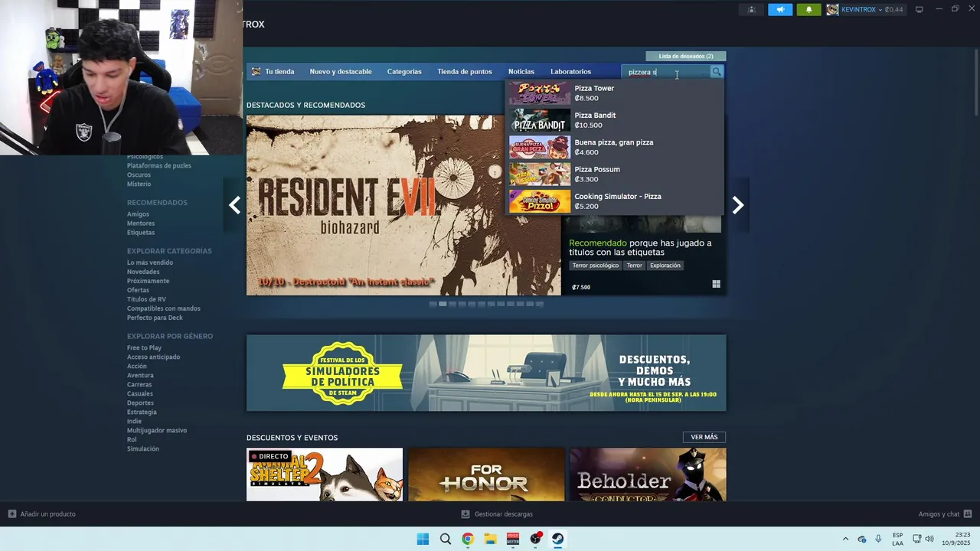
Task: Select Cooking Simulator - Pizza suggestion
Action: (x=615, y=201)
